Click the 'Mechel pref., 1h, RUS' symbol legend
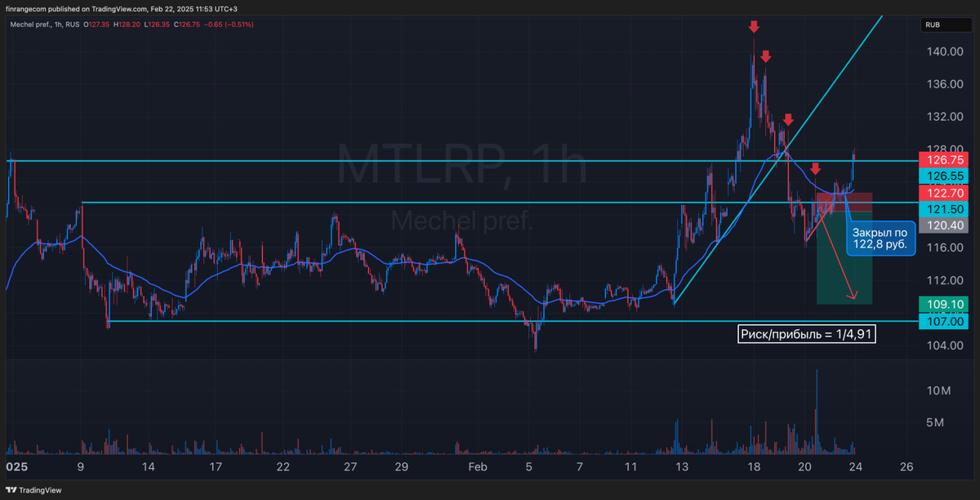Screen dimensions: 980x500 (44, 25)
